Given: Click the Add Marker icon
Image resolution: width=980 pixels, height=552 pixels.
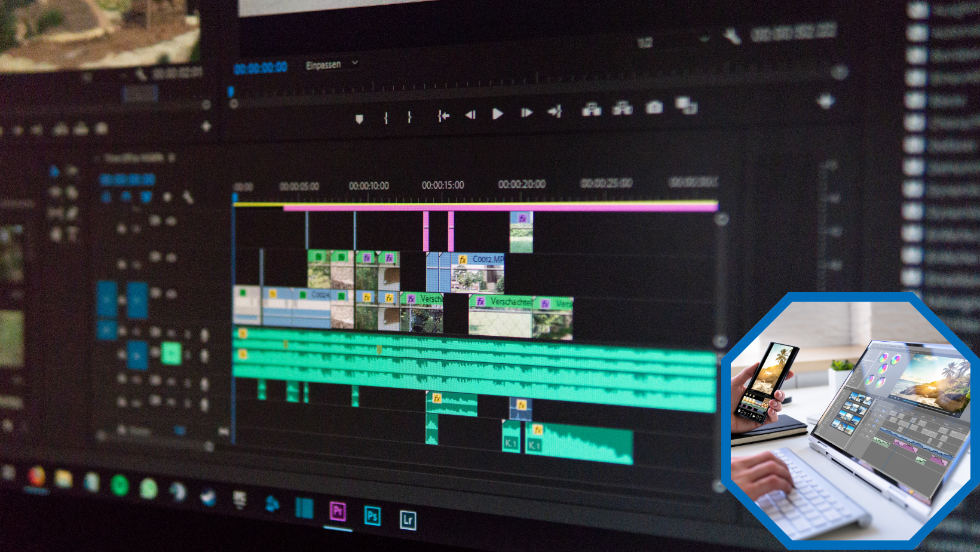Looking at the screenshot, I should 359,119.
